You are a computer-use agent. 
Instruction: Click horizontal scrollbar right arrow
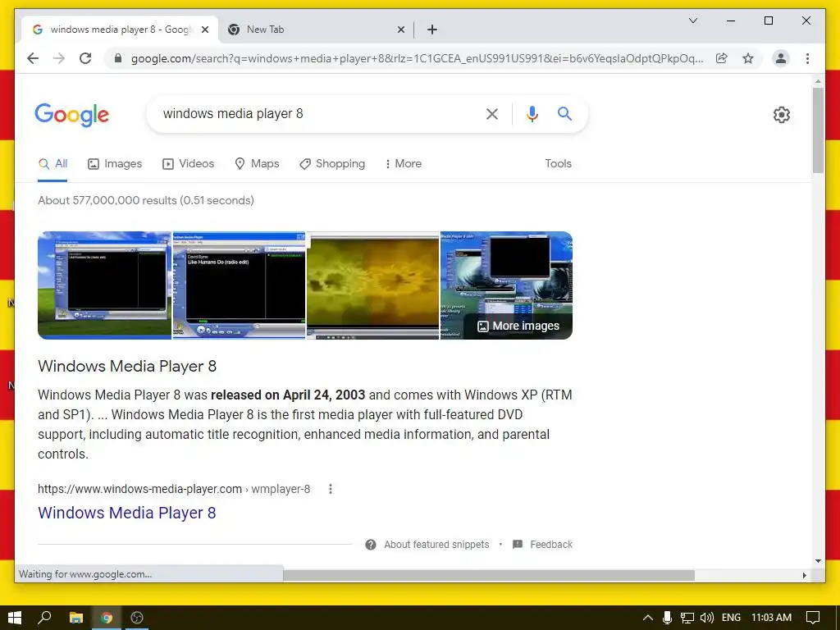(804, 575)
